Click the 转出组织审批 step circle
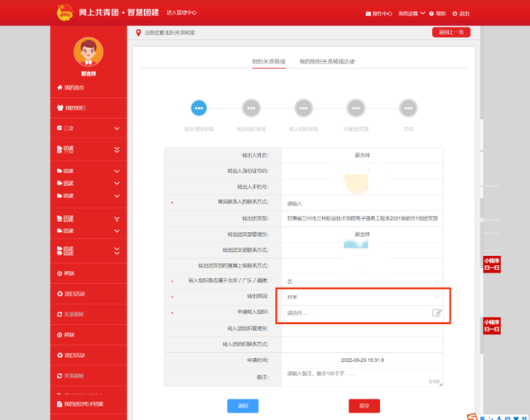Viewport: 530px width, 420px height. (251, 109)
